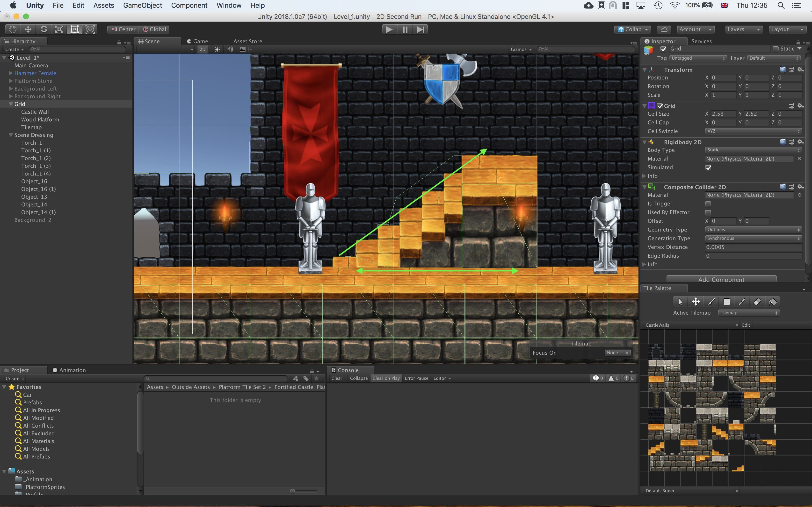The width and height of the screenshot is (812, 507).
Task: Enable Is Trigger on Composite Collider 2D
Action: [708, 204]
